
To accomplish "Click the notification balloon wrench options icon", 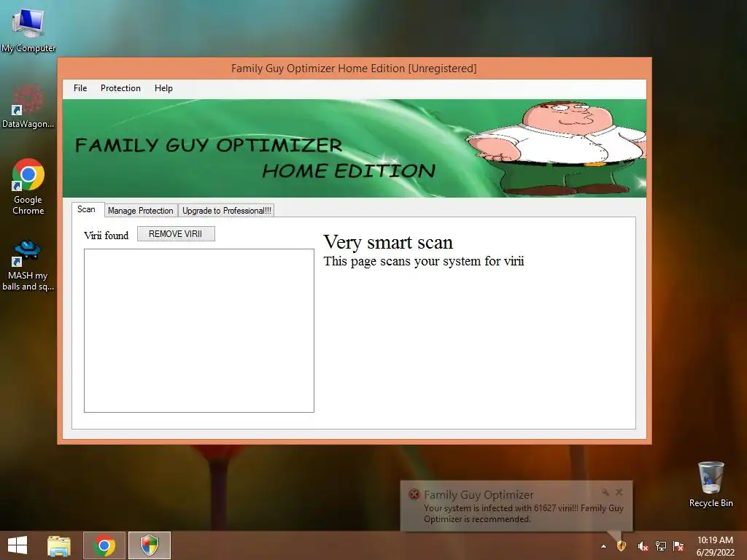I will click(x=605, y=492).
